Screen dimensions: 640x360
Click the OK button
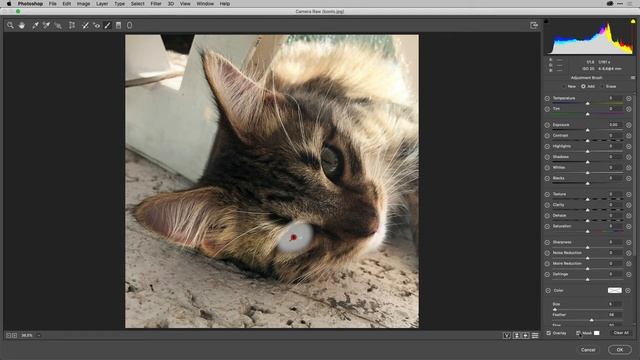(x=620, y=350)
